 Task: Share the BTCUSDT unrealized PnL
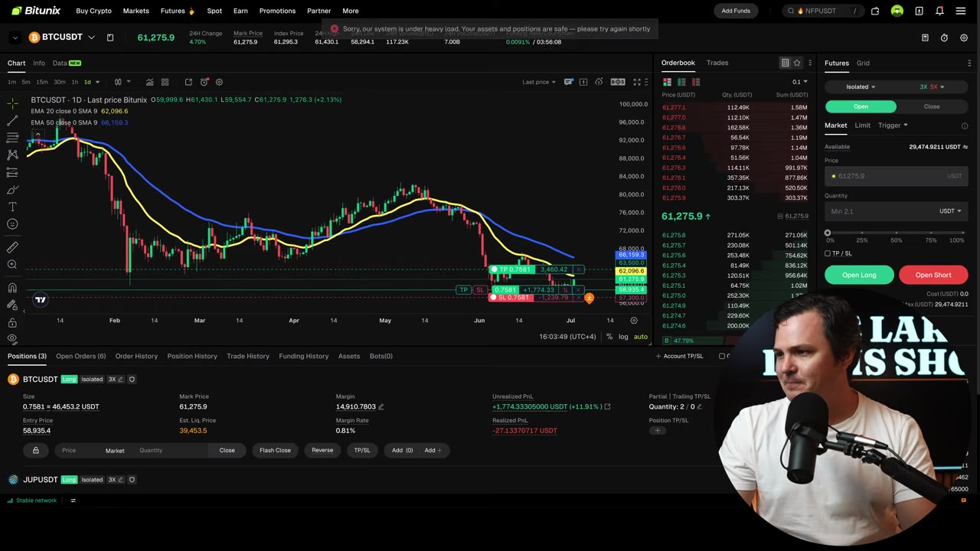(607, 407)
